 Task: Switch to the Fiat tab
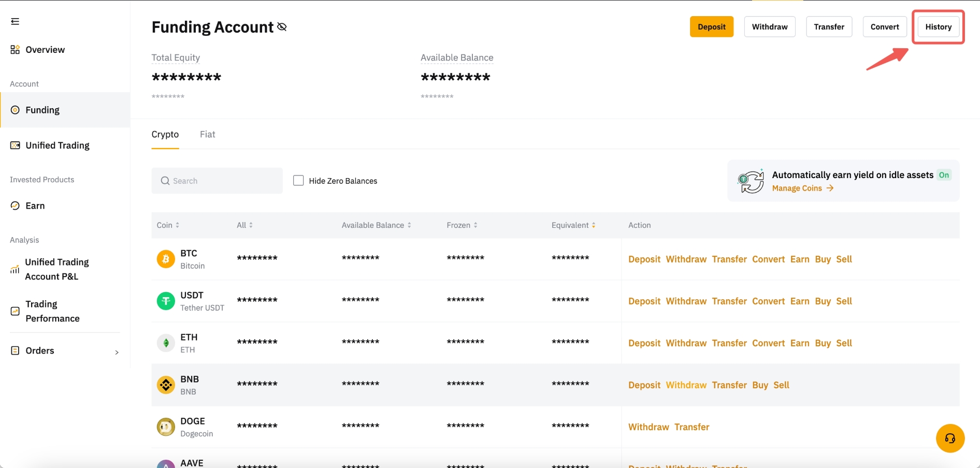tap(207, 135)
